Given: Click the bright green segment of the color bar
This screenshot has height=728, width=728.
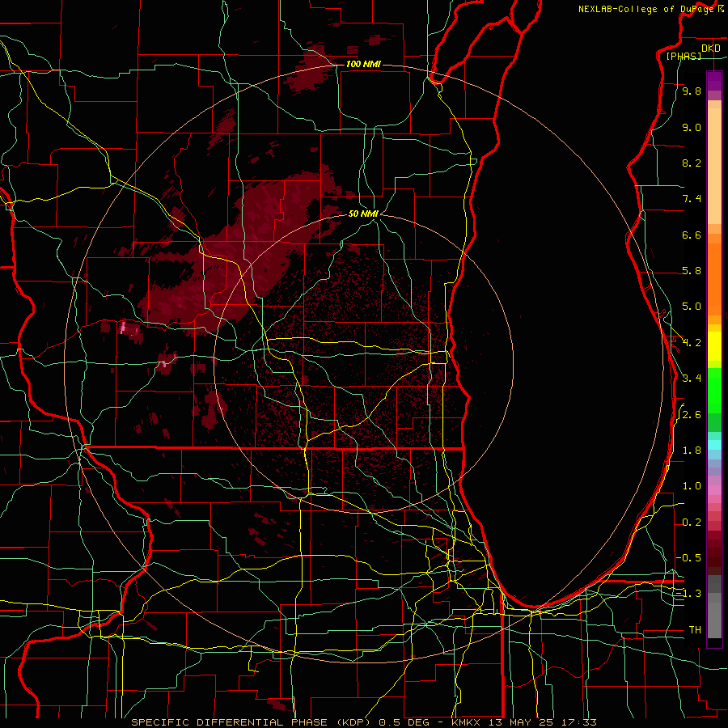Looking at the screenshot, I should pos(714,392).
